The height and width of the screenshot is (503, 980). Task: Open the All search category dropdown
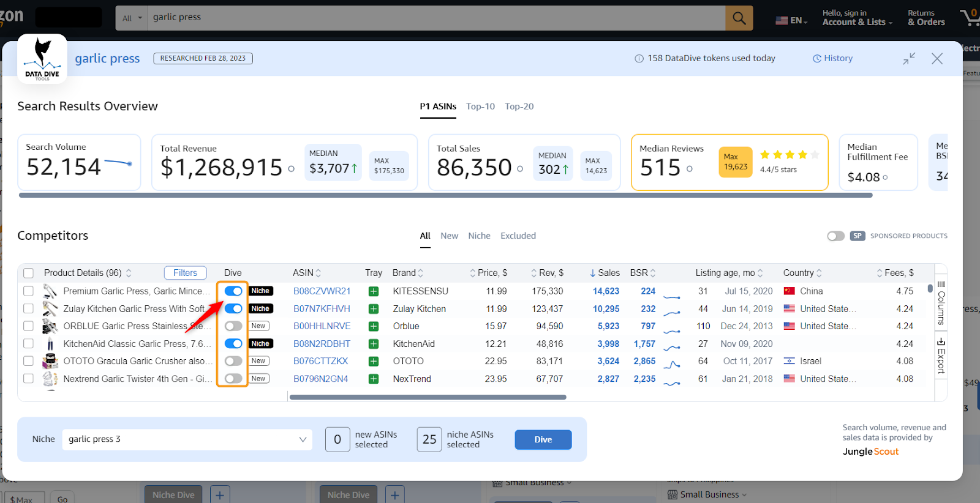[132, 18]
